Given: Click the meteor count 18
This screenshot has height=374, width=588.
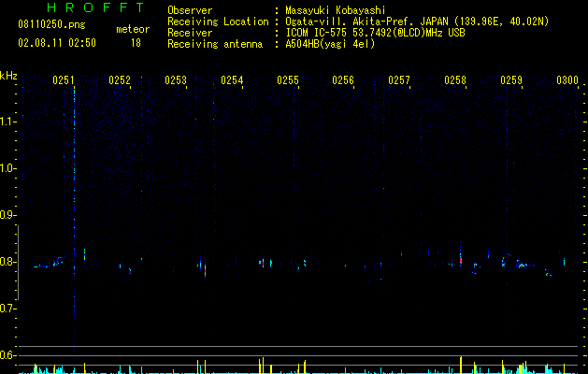Looking at the screenshot, I should [x=136, y=43].
